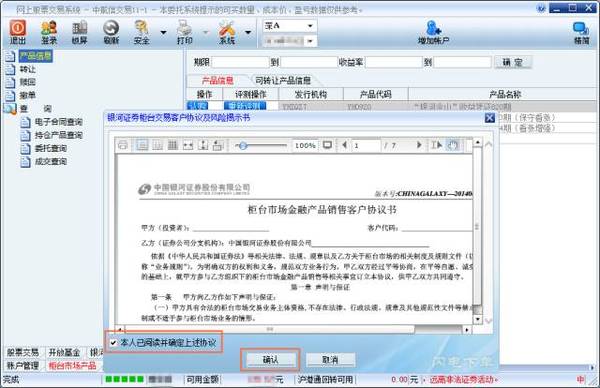Open dropdown arrow next to 安全
Viewport: 600px width, 388px height.
(163, 33)
